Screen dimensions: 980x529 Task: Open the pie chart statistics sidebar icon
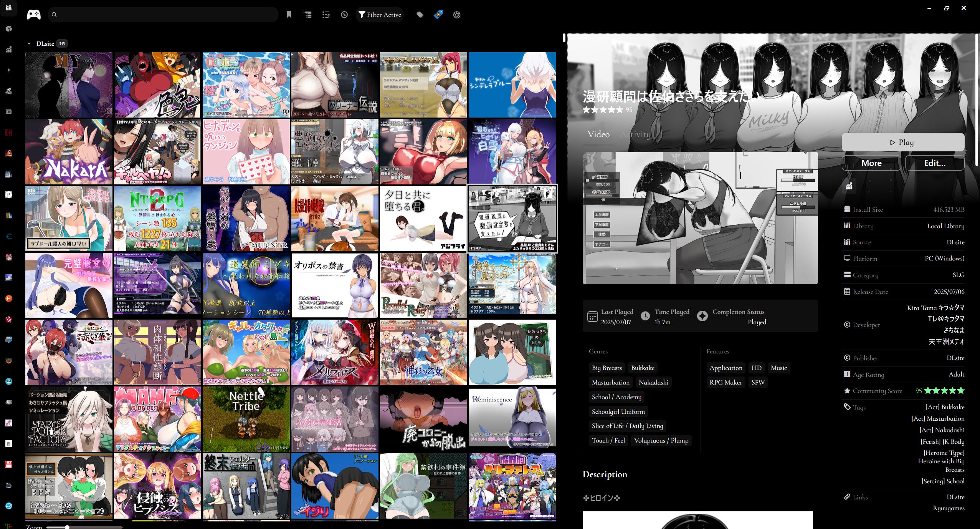click(x=9, y=29)
